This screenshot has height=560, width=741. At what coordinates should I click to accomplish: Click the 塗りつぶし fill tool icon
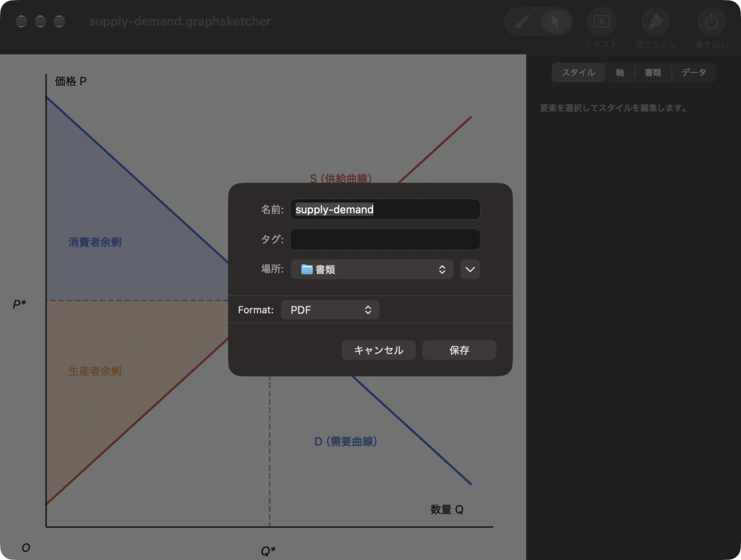[655, 21]
